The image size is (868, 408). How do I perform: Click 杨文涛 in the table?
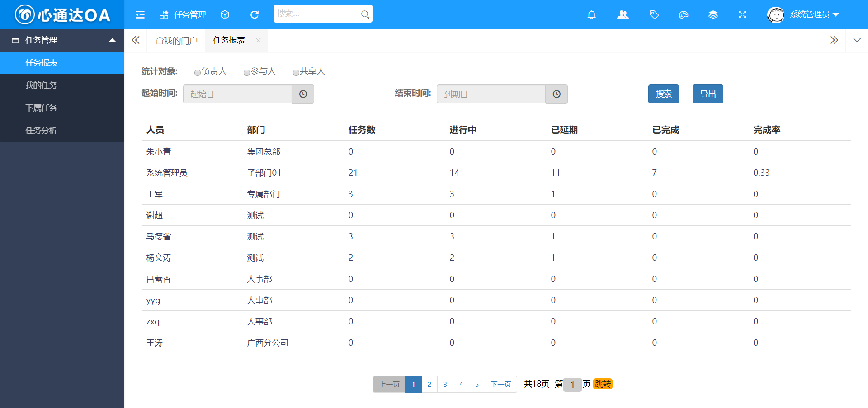click(x=159, y=258)
